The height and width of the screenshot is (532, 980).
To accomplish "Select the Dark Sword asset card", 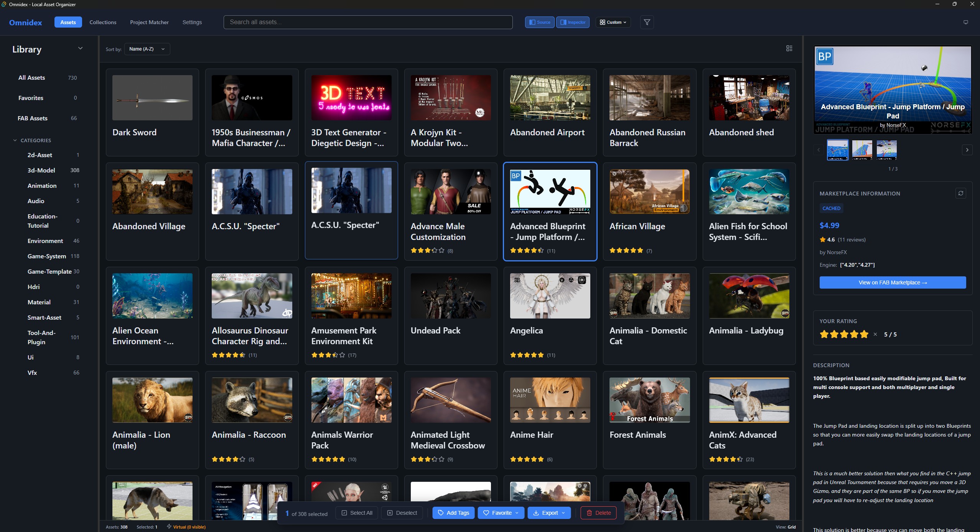I will click(x=152, y=112).
